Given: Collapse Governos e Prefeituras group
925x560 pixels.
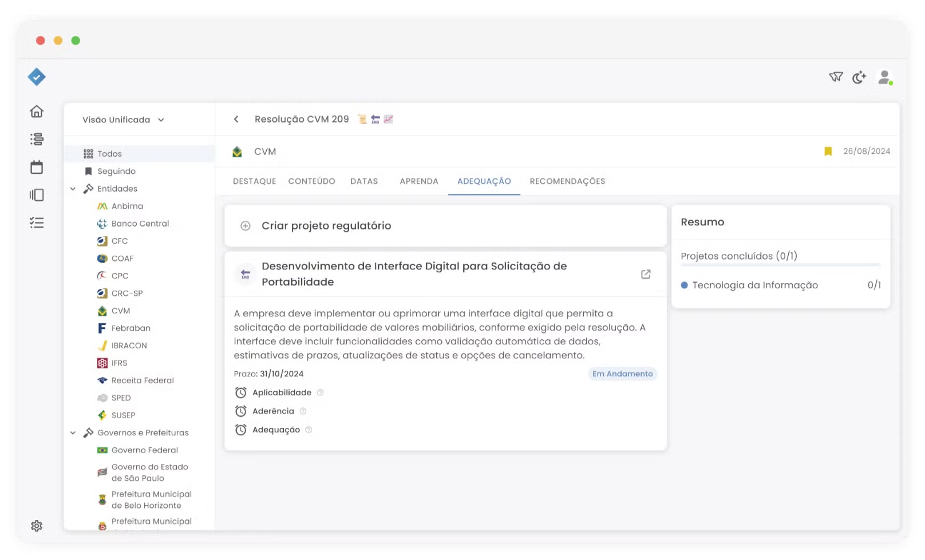Looking at the screenshot, I should 73,433.
